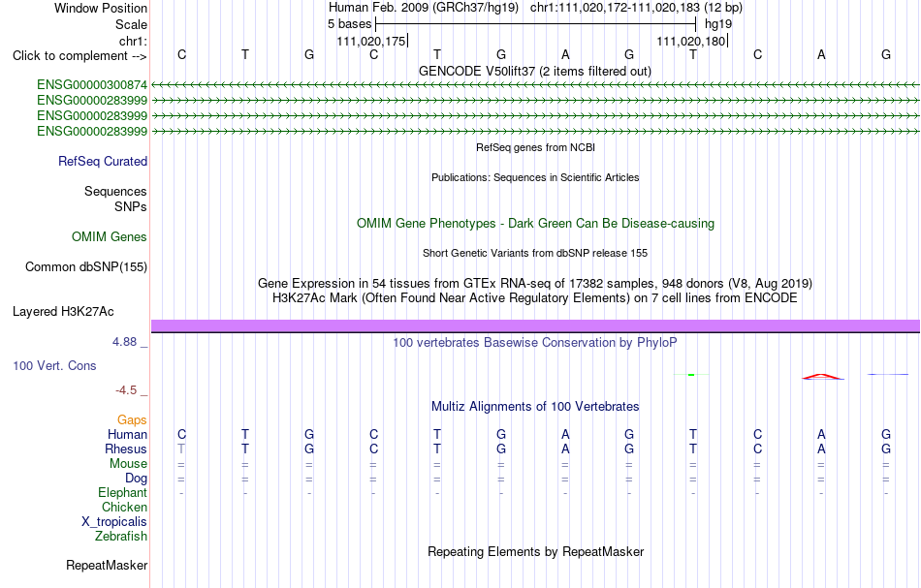Click '100 vertebrates Basewise Conservation by PhyloP' title
The image size is (921, 588).
tap(535, 343)
